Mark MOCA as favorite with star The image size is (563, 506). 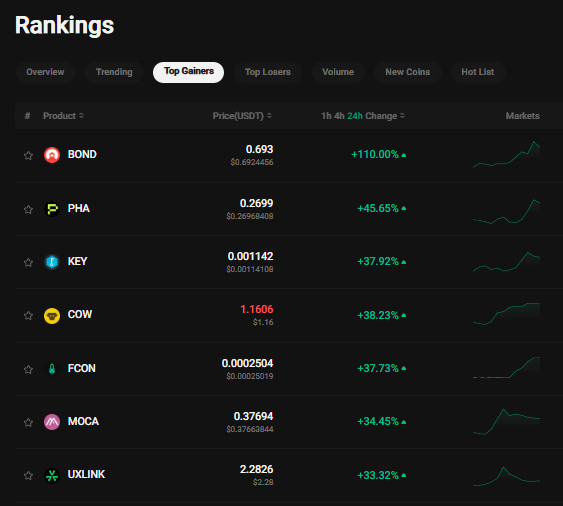[x=28, y=422]
